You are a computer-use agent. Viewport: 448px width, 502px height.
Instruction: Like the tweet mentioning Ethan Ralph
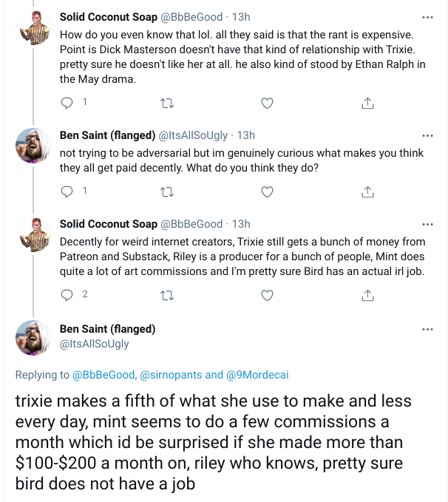(x=267, y=103)
